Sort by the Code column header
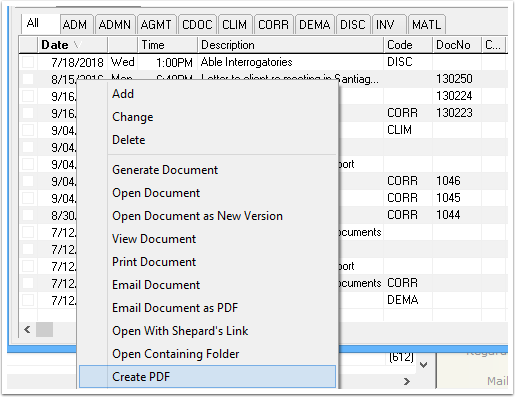The height and width of the screenshot is (397, 515). [408, 45]
